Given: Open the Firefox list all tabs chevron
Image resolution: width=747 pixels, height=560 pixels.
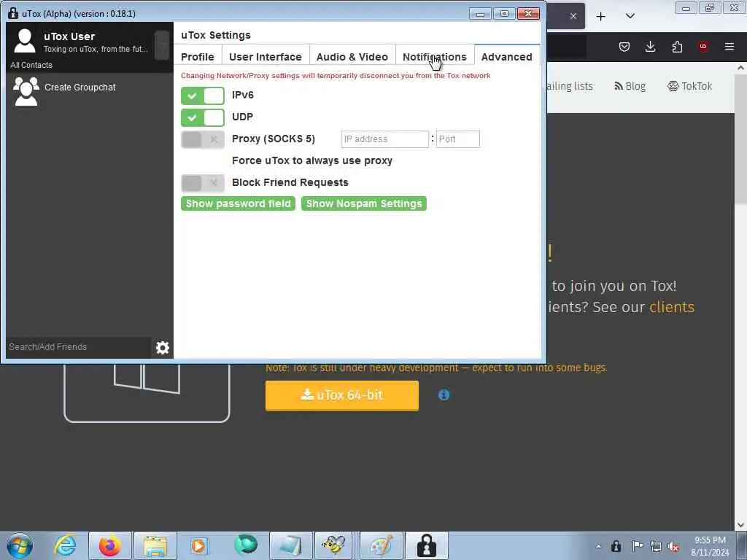Looking at the screenshot, I should tap(630, 16).
